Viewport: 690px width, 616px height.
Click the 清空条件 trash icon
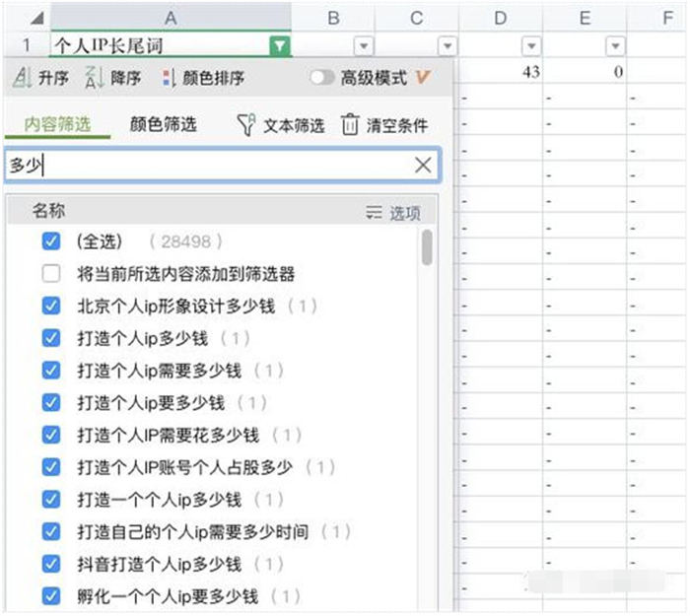pos(350,125)
